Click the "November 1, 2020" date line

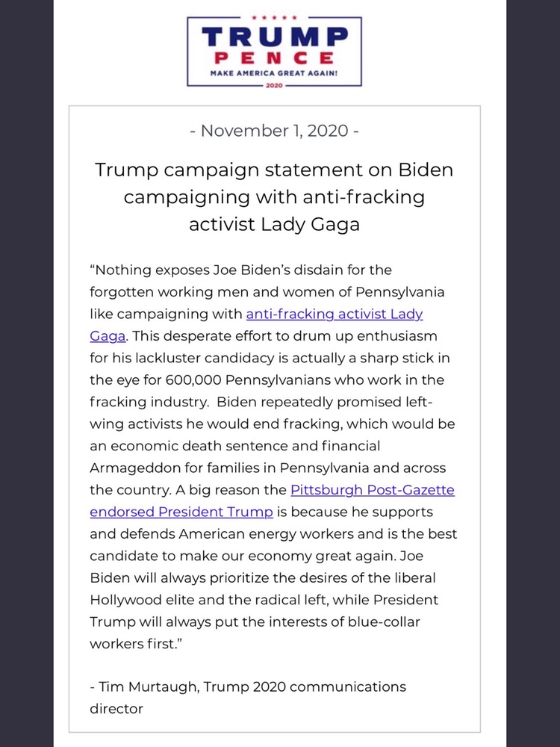click(x=274, y=131)
